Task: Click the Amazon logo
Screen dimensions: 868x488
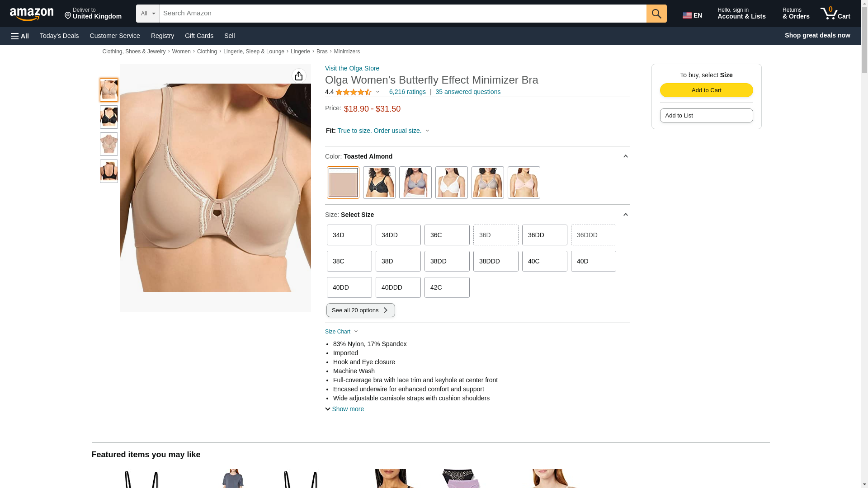Action: 32,14
